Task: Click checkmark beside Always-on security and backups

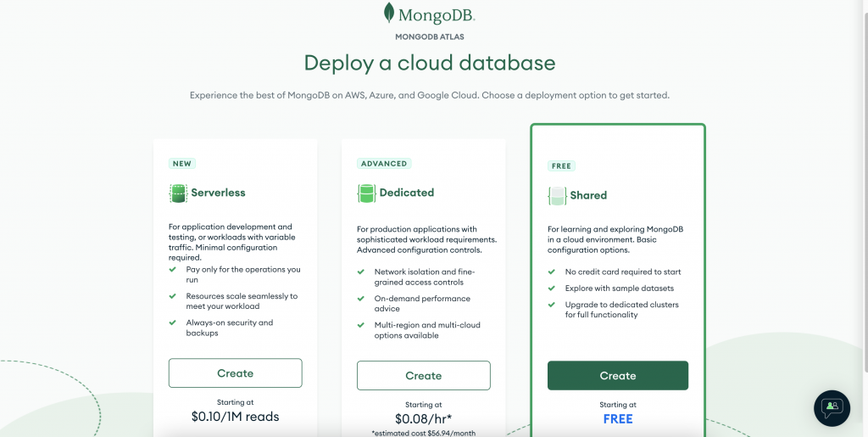Action: click(173, 323)
